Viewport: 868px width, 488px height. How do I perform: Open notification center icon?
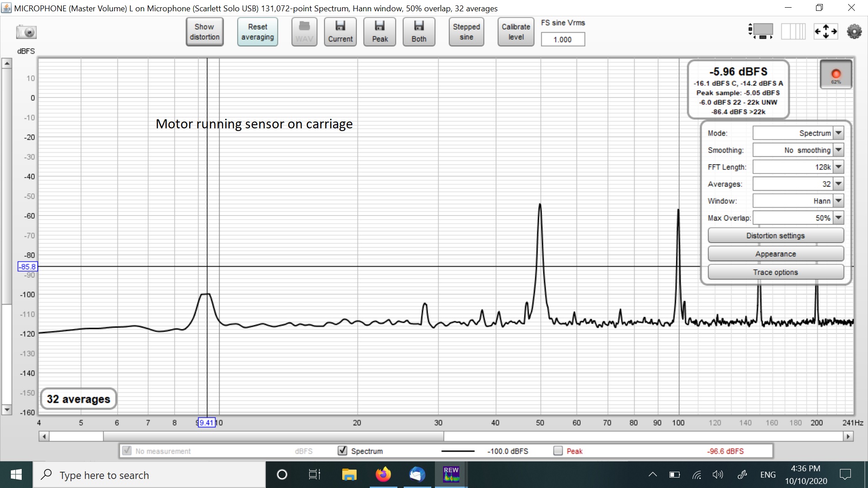point(845,474)
